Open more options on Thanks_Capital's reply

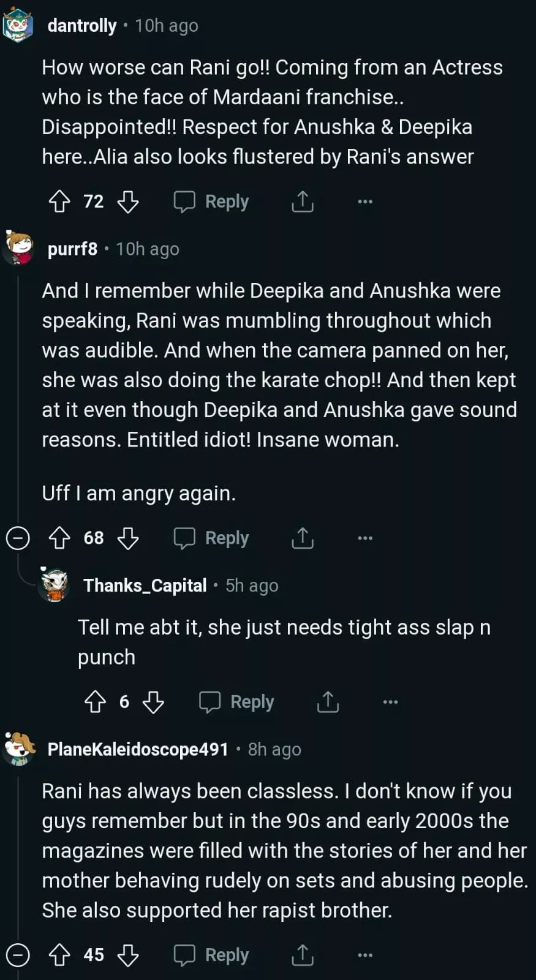click(390, 702)
